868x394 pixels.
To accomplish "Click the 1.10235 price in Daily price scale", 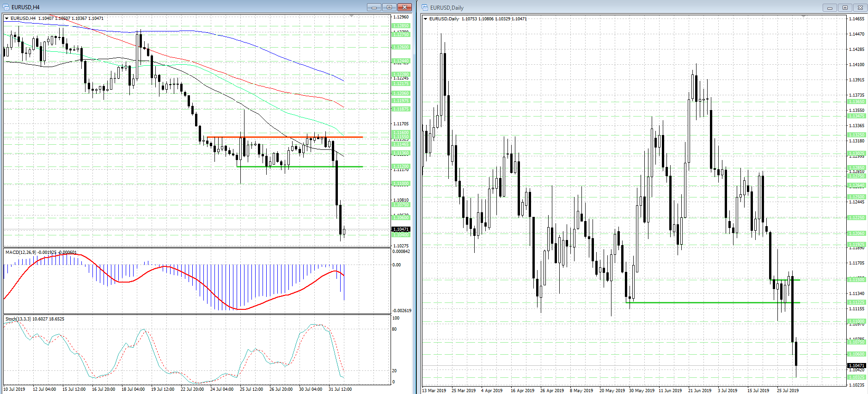I will [857, 385].
